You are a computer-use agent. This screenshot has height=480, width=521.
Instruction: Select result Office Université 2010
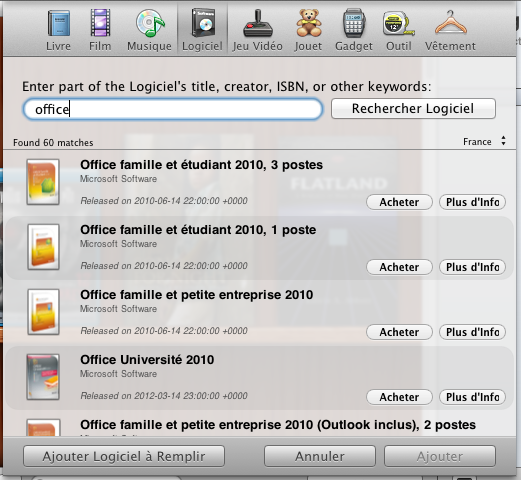[259, 378]
